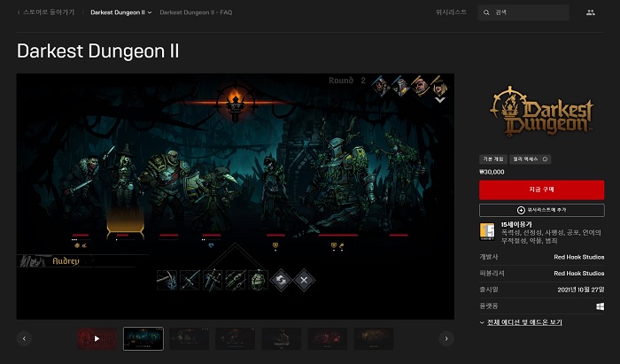The image size is (620, 364).
Task: Click the 15+ age rating icon
Action: tap(486, 231)
